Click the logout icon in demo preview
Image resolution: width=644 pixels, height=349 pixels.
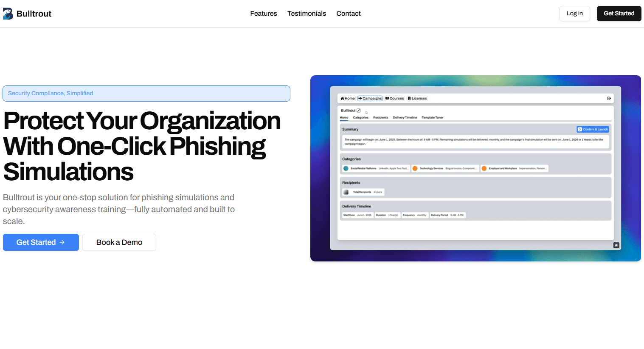point(609,99)
